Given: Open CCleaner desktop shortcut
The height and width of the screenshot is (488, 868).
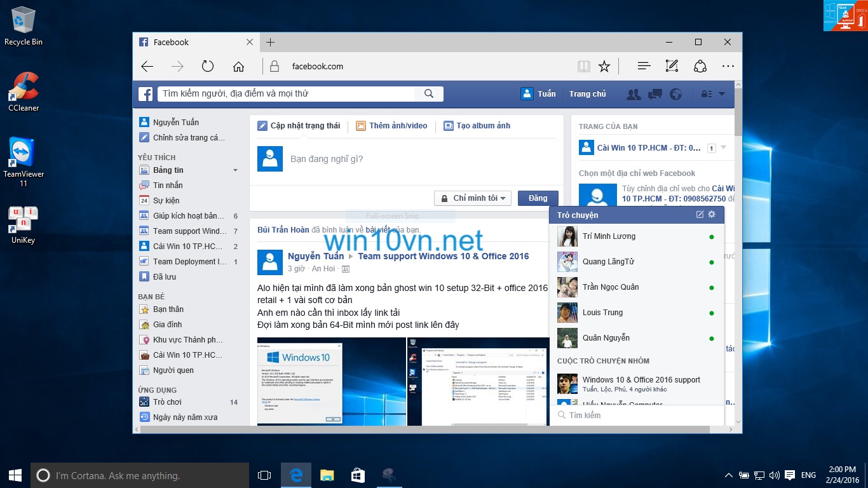Looking at the screenshot, I should coord(24,92).
